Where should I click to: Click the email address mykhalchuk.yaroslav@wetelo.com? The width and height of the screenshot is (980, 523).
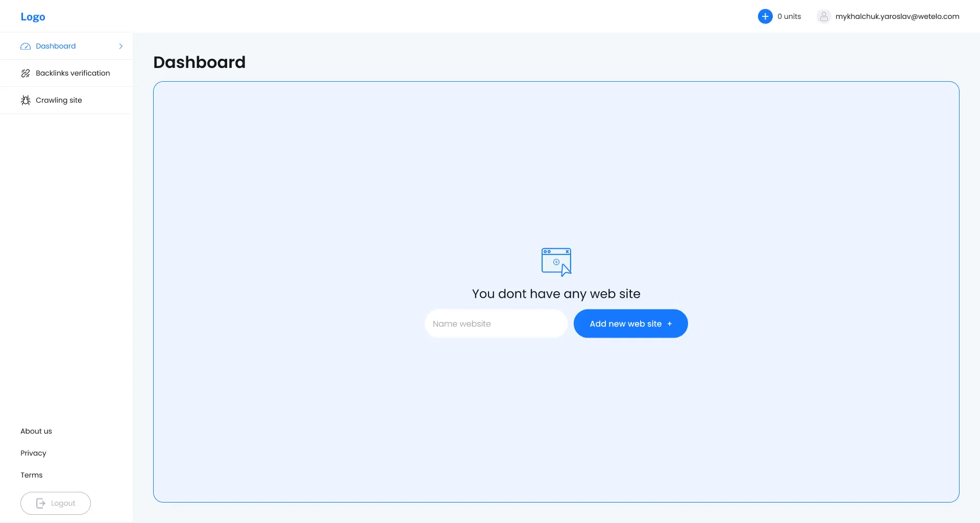pyautogui.click(x=897, y=16)
